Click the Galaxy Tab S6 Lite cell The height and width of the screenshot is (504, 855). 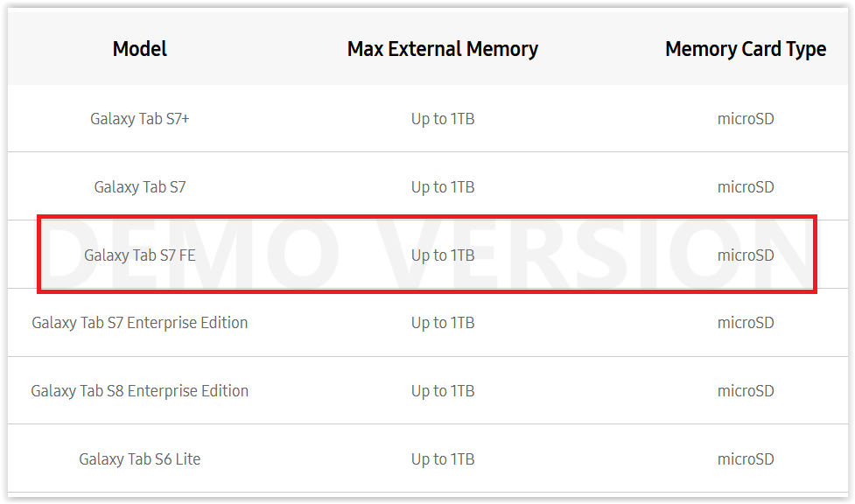(x=140, y=459)
